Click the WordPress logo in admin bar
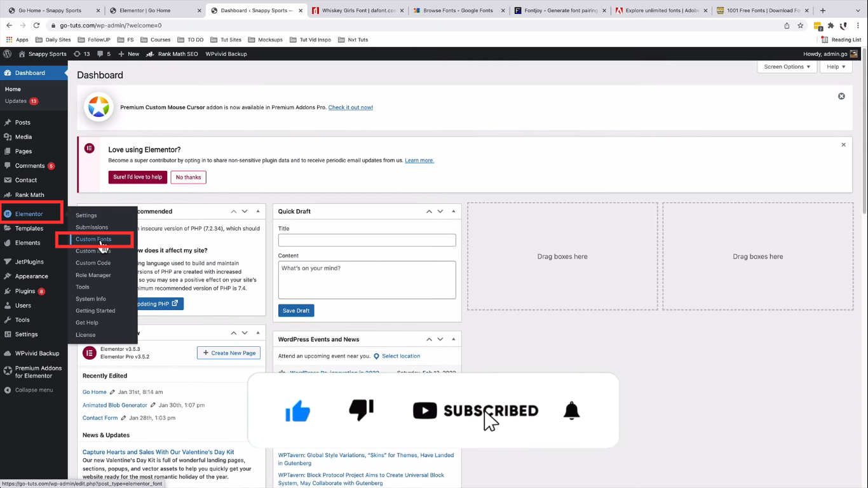Viewport: 868px width, 488px height. point(8,54)
